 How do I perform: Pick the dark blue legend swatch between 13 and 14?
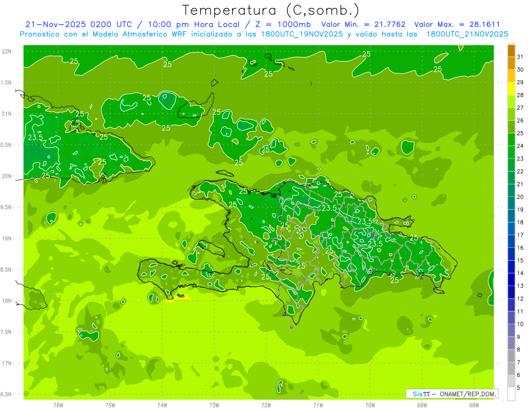511,279
